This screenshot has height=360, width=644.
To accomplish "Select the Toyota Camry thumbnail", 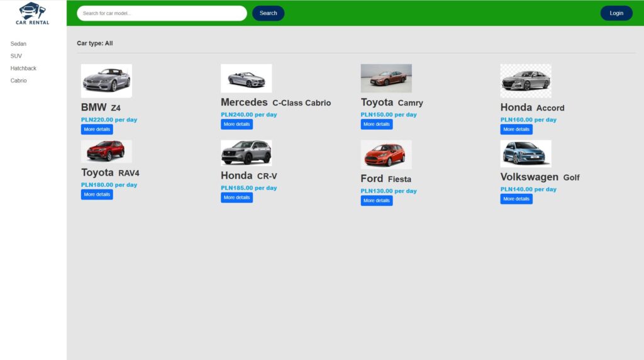I will 386,78.
